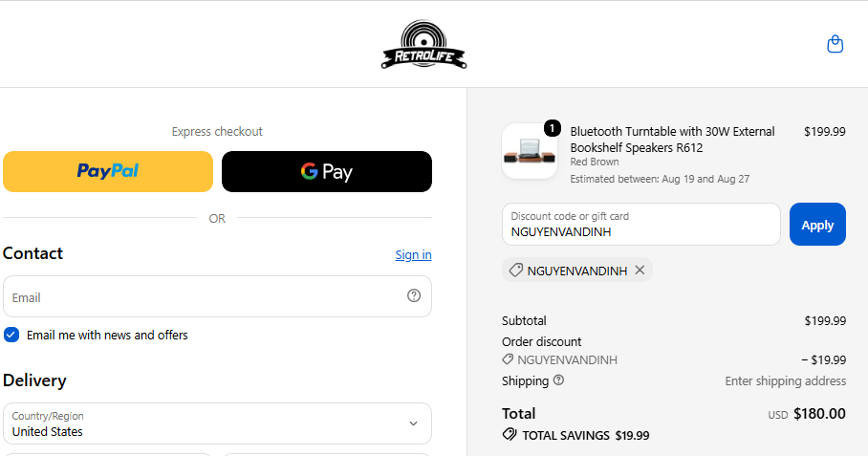Image resolution: width=868 pixels, height=456 pixels.
Task: Click the order discount tag icon
Action: pyautogui.click(x=508, y=359)
